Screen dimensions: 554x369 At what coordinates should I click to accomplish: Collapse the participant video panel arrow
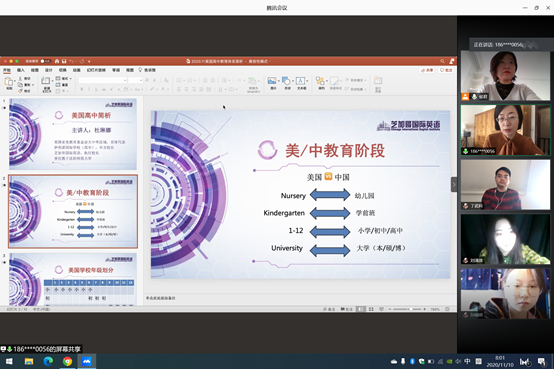(x=454, y=184)
